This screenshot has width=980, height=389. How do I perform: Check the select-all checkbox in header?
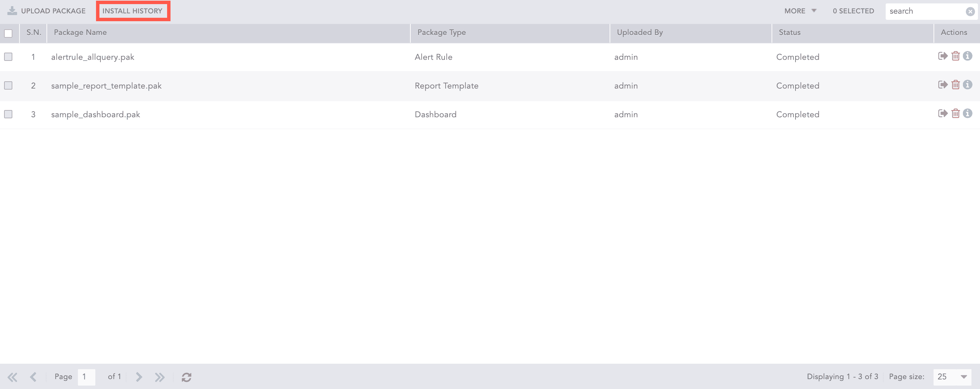click(x=8, y=34)
